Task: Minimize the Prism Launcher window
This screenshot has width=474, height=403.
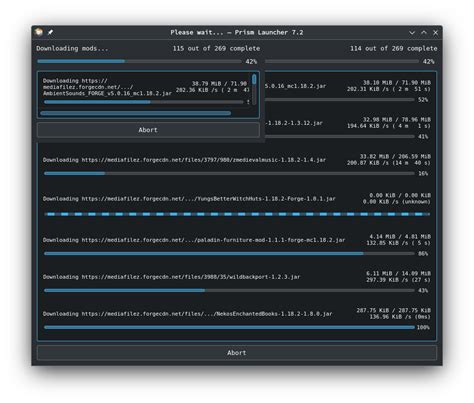Action: (412, 33)
